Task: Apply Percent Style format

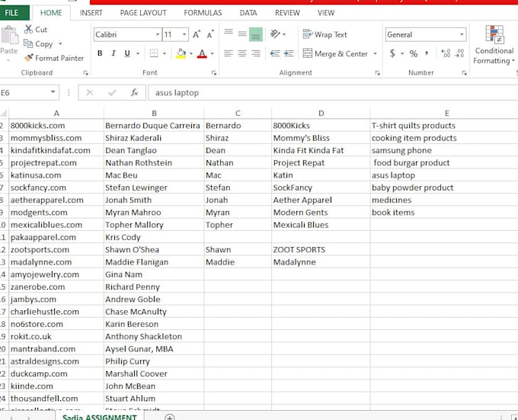Action: click(414, 53)
